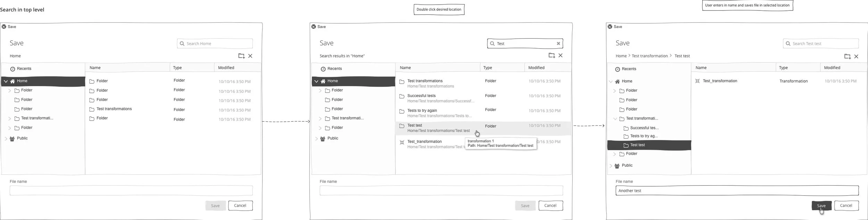The width and height of the screenshot is (868, 220).
Task: Sort by Modified column in Search Home dialog
Action: [237, 68]
